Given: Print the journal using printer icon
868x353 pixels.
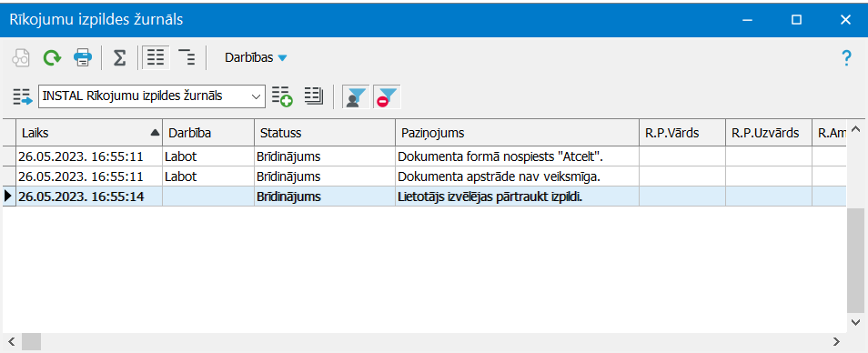Looking at the screenshot, I should (x=83, y=57).
